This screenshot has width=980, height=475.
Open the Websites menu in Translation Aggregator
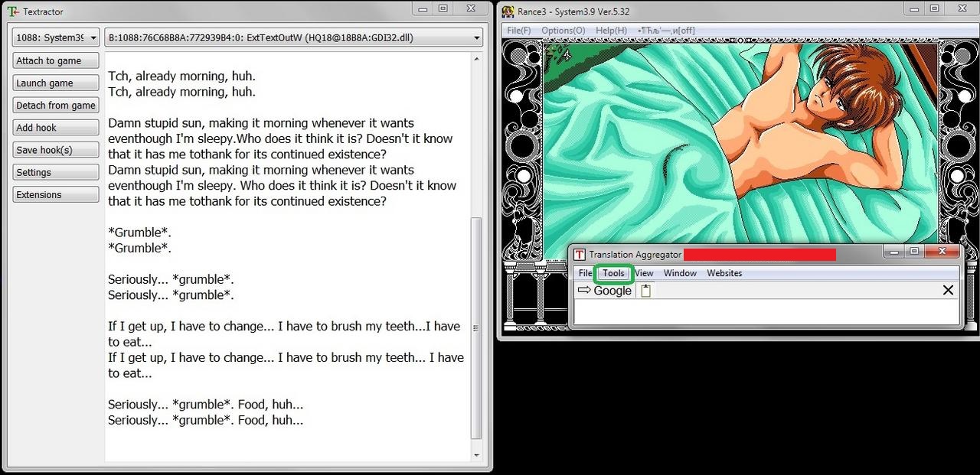724,273
